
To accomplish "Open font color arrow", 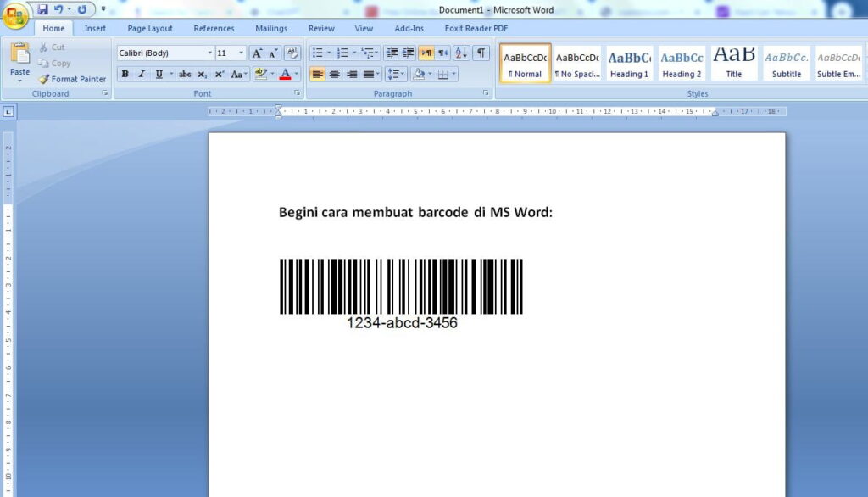I will [297, 74].
